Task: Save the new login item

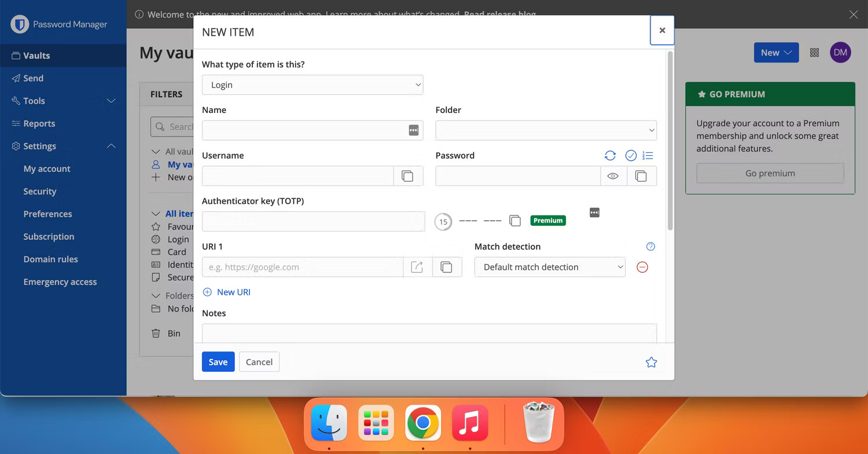Action: [218, 361]
